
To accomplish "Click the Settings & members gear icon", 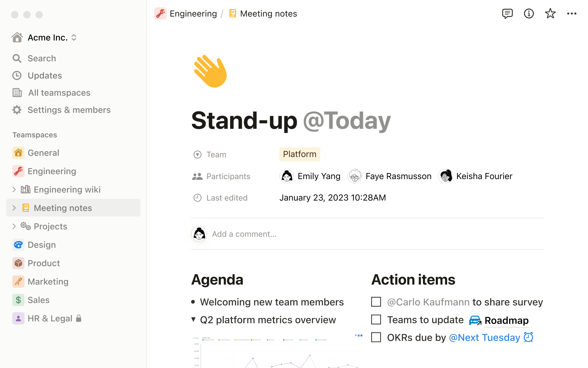I will (17, 110).
